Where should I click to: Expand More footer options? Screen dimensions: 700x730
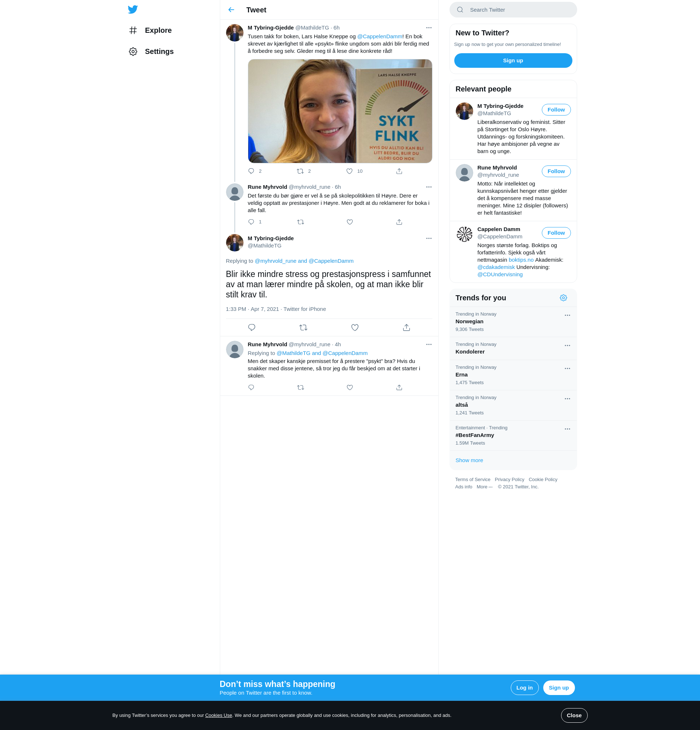[x=484, y=487]
